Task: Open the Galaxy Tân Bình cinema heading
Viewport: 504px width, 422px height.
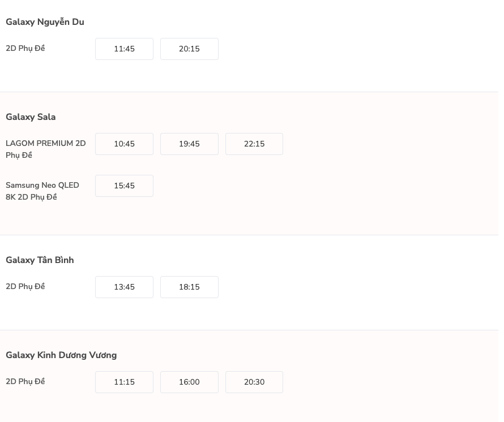Action: (40, 260)
